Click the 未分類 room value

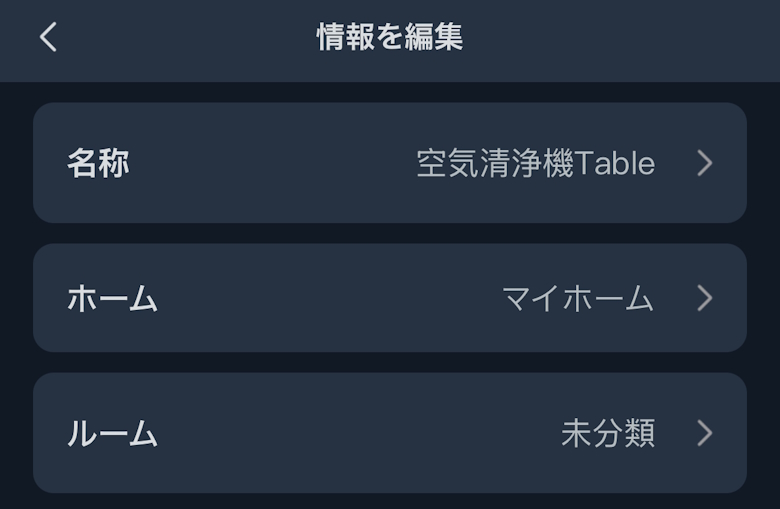tap(608, 433)
